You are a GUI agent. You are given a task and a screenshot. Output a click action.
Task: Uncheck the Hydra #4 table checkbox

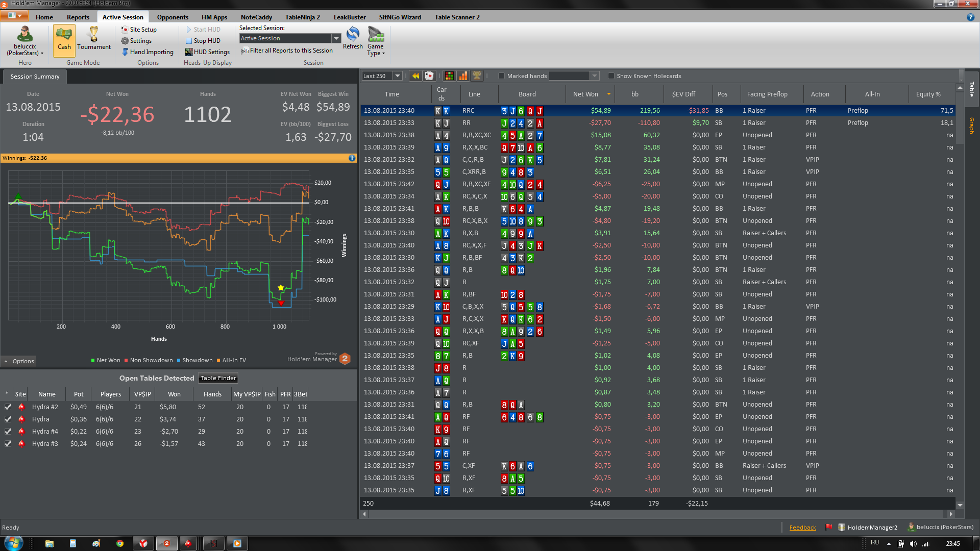coord(8,432)
